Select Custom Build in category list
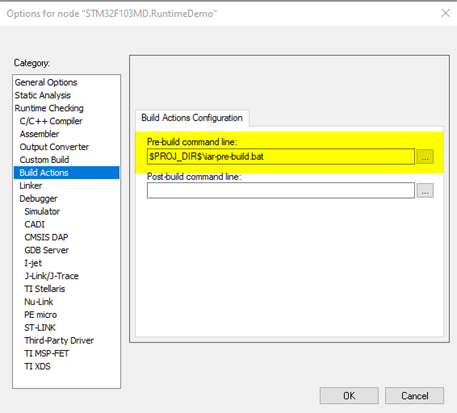 (x=44, y=160)
